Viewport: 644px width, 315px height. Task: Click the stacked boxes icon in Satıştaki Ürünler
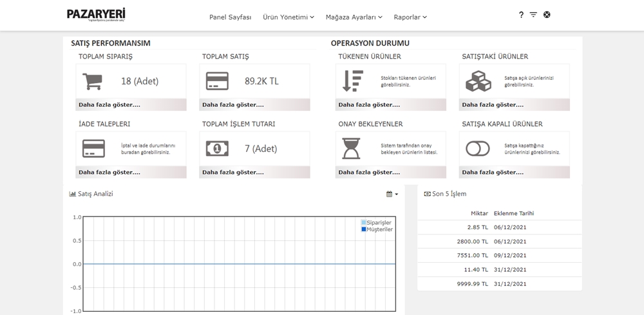[478, 81]
